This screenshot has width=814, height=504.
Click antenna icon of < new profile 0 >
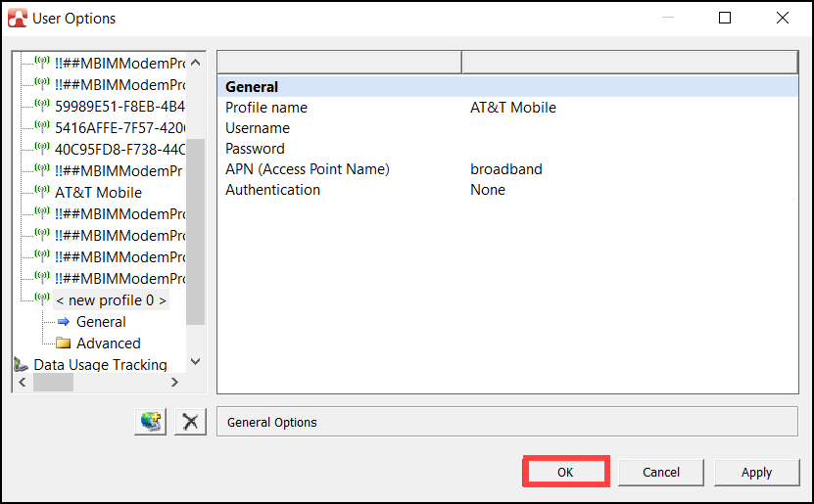click(x=42, y=299)
